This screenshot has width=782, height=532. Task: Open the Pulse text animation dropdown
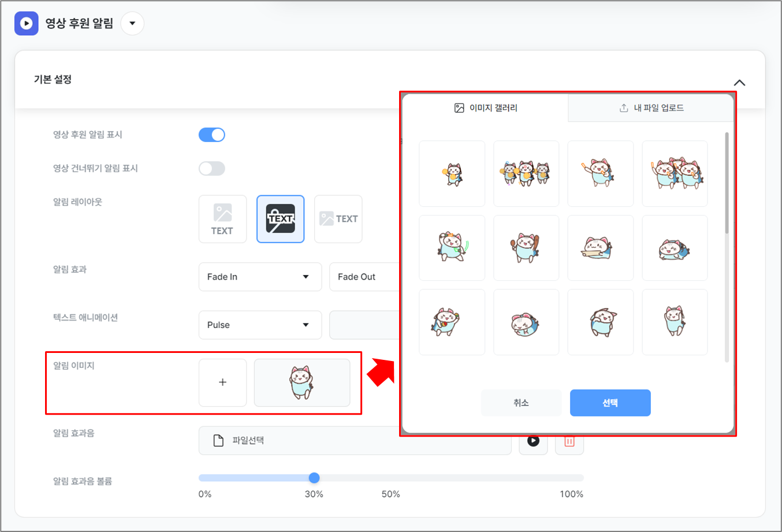(260, 325)
